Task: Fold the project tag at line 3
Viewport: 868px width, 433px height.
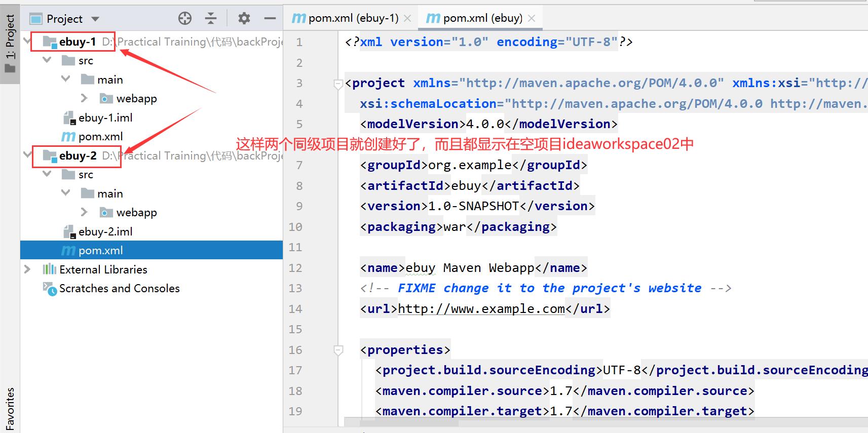Action: coord(338,84)
